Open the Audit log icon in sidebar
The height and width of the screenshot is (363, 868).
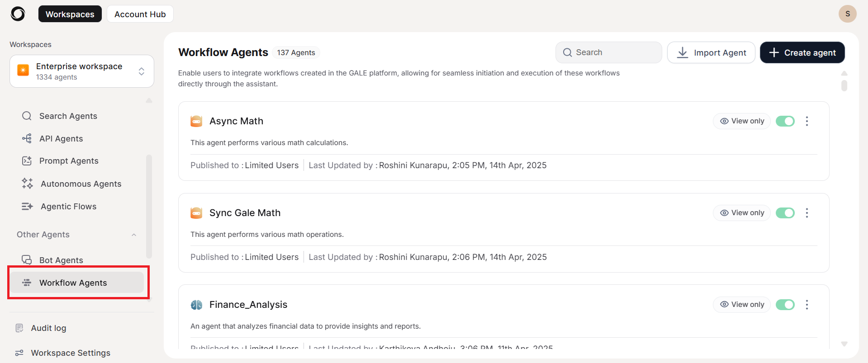coord(19,328)
